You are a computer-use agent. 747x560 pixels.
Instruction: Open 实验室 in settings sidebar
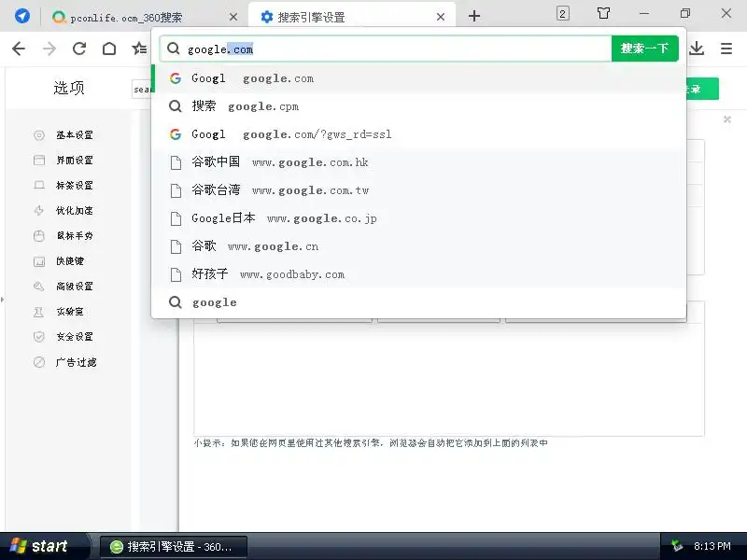[x=70, y=312]
